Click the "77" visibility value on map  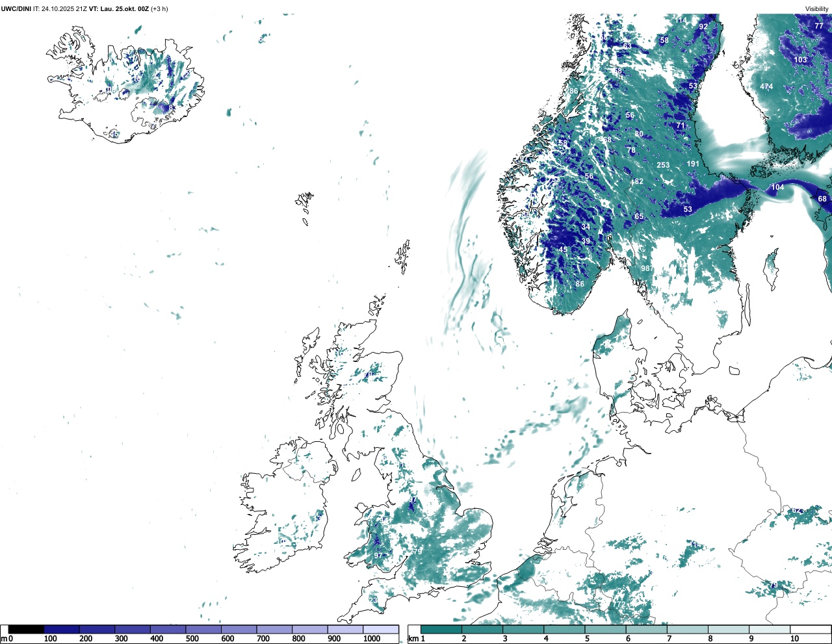click(819, 27)
